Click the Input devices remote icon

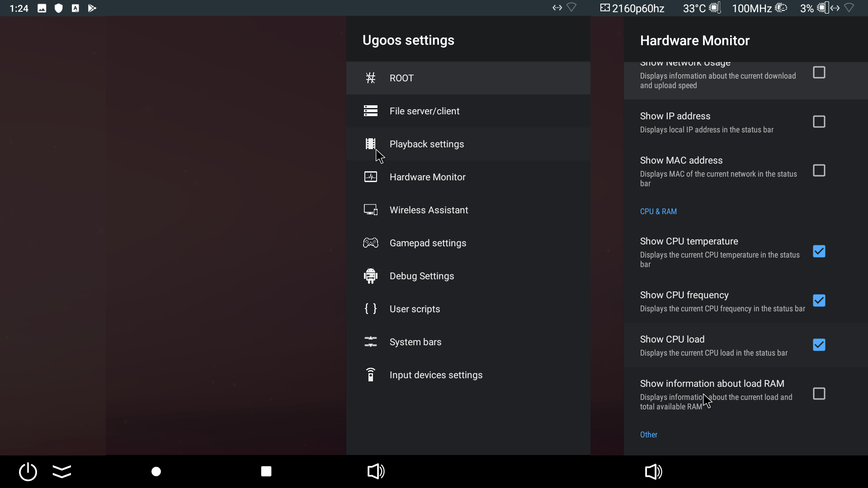370,375
